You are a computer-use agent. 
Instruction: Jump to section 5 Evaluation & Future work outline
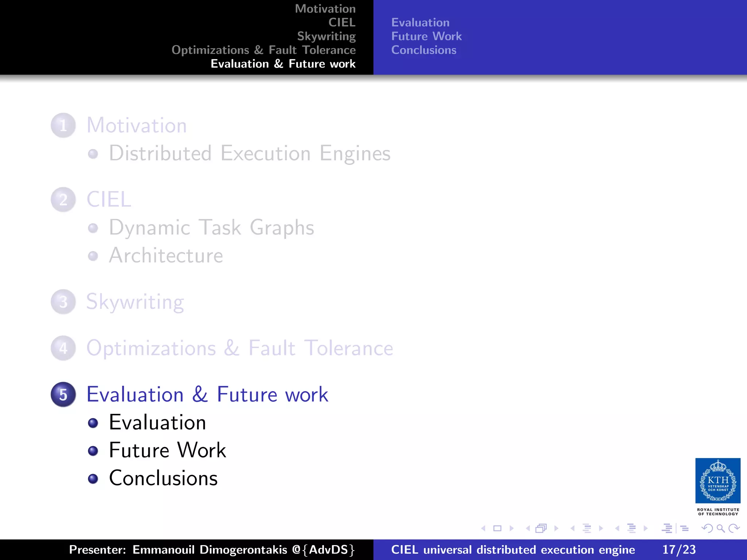click(207, 394)
